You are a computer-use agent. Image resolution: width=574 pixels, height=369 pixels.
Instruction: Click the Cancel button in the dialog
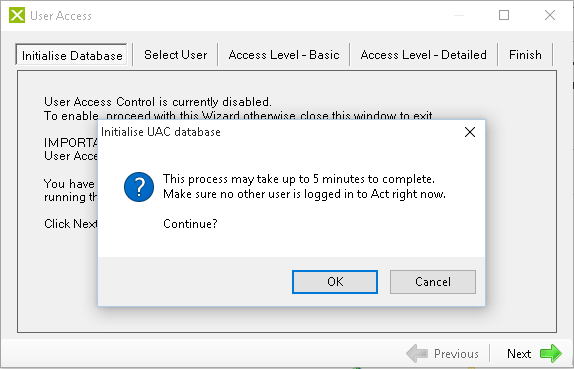[433, 282]
